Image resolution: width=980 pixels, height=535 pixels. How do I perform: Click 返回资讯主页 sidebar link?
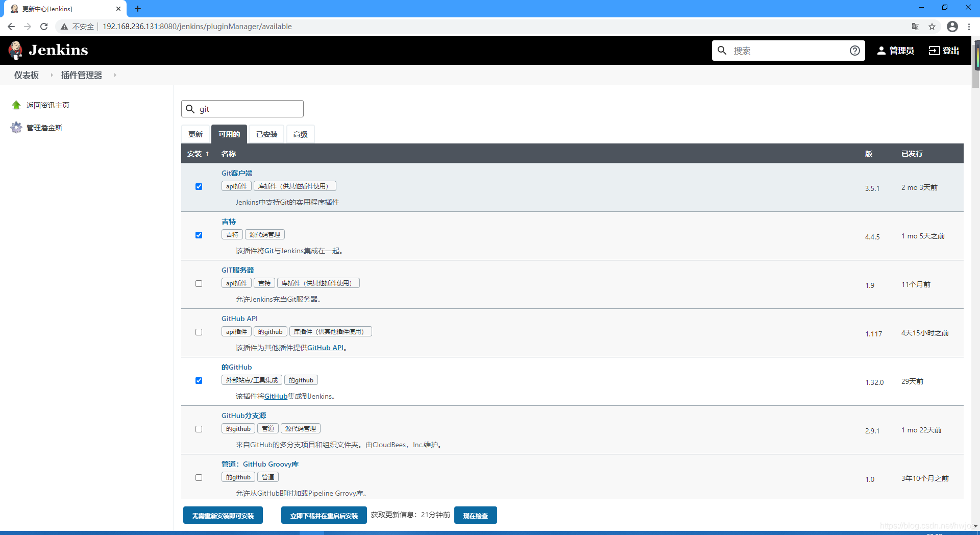48,105
